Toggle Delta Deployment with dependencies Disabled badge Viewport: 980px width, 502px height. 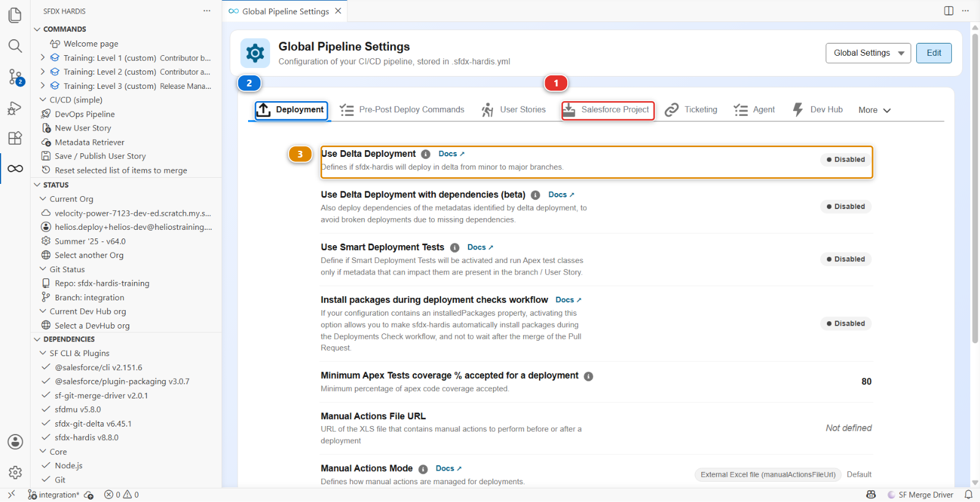(x=846, y=207)
